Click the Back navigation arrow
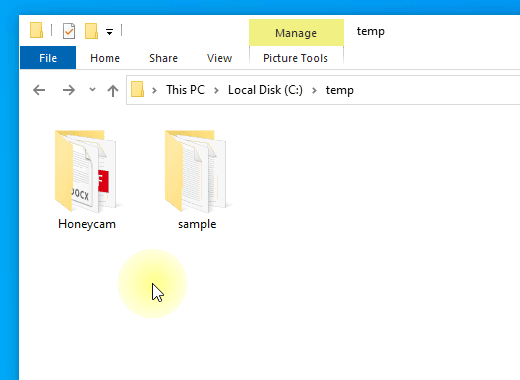Image resolution: width=520 pixels, height=380 pixels. point(39,90)
